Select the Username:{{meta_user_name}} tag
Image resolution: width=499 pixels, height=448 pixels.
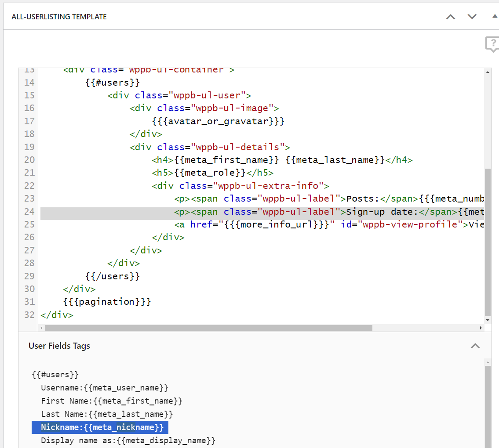click(x=105, y=388)
